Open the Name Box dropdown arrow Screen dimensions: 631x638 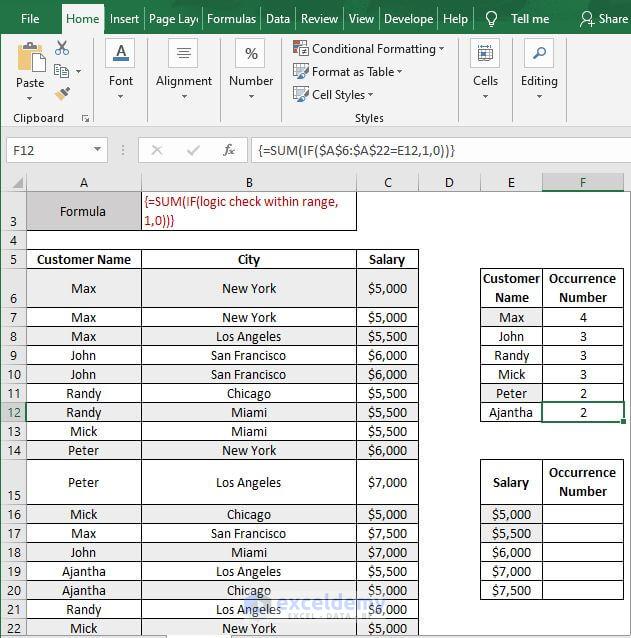coord(97,150)
